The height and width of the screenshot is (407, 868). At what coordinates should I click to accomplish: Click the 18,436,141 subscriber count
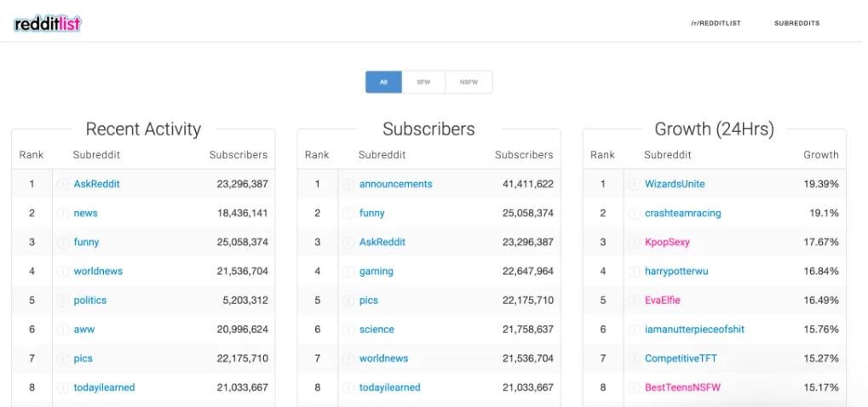[243, 213]
